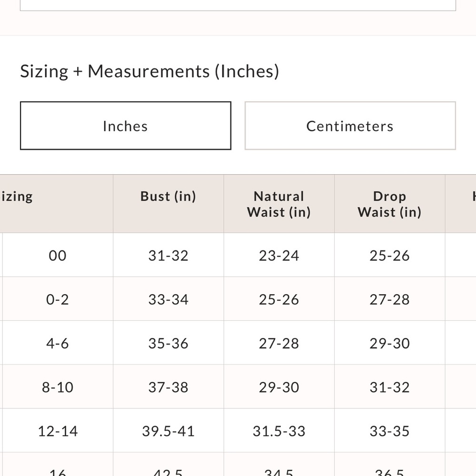Switch measurements to Centimeters

350,126
